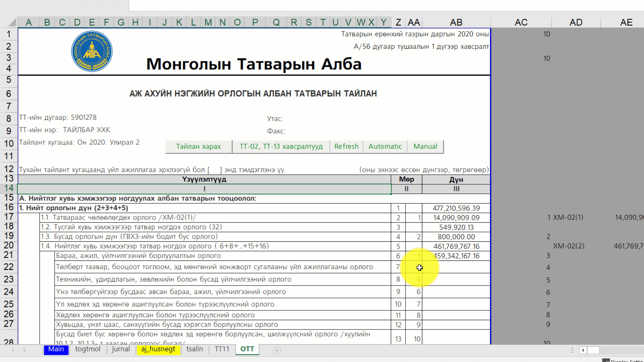The width and height of the screenshot is (644, 362).
Task: Click the new sheet plus icon
Action: 277,350
